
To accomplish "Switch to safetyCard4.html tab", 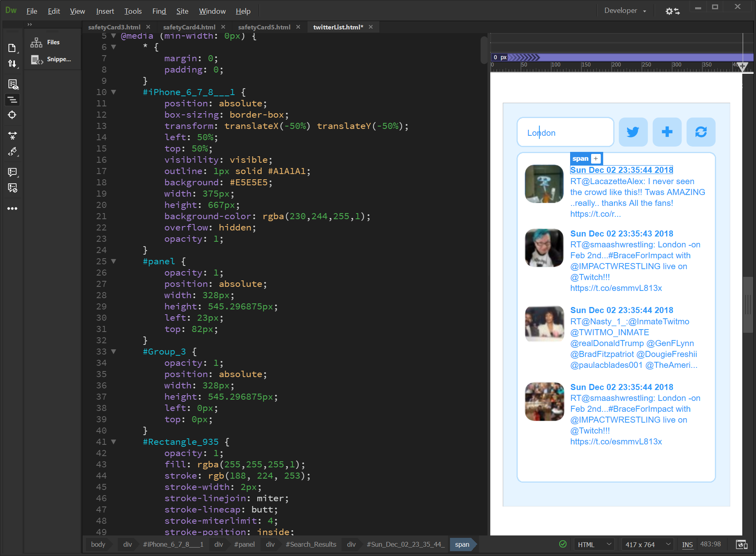I will point(189,27).
